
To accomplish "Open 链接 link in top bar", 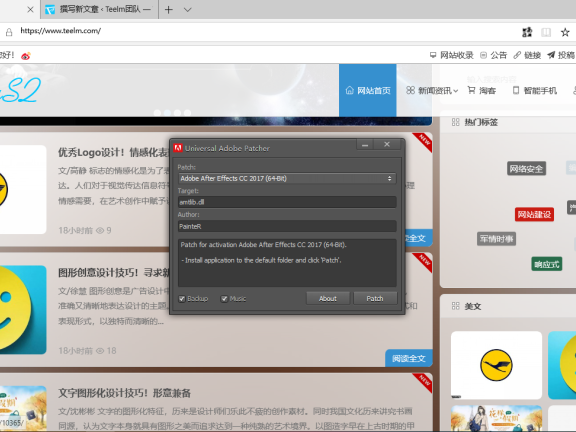I will (527, 55).
